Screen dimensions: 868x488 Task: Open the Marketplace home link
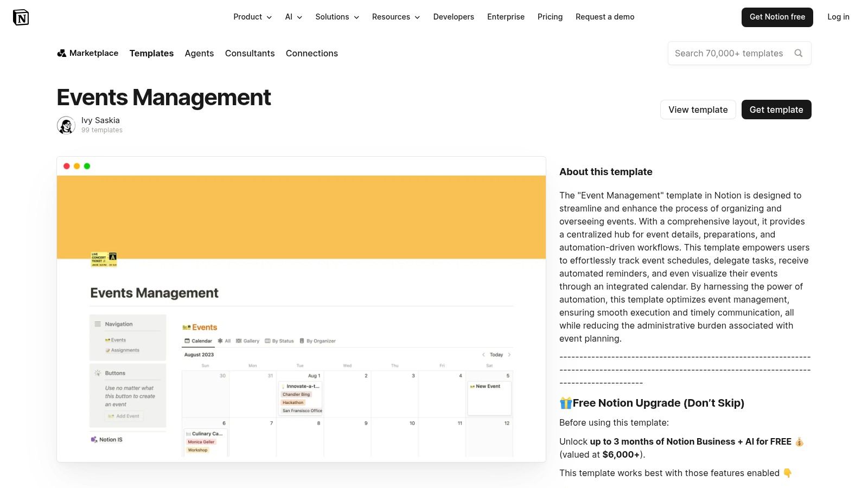tap(88, 53)
